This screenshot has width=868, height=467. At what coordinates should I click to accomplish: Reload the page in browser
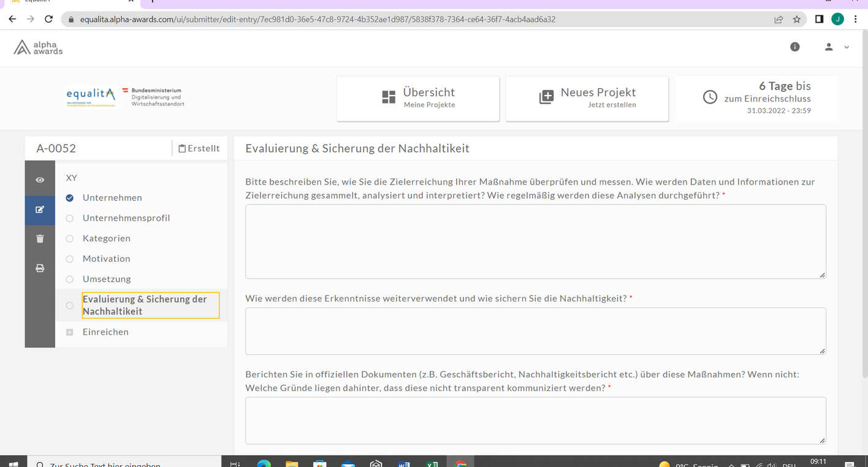pos(49,19)
